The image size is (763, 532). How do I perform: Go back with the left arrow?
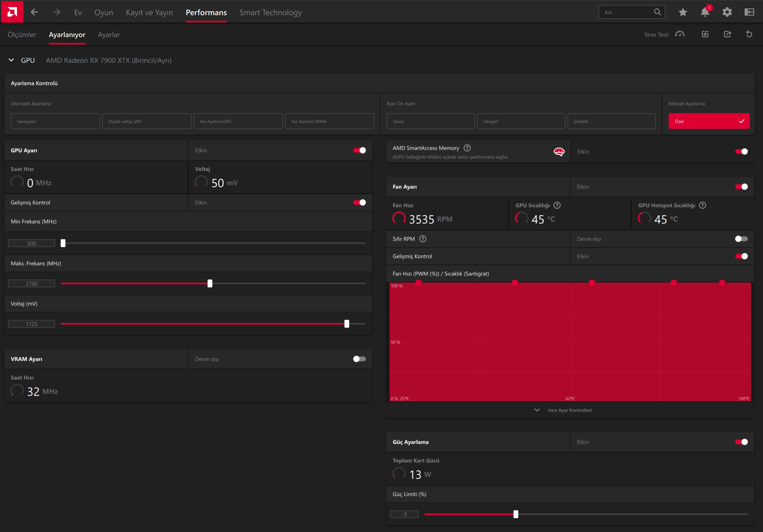[34, 12]
